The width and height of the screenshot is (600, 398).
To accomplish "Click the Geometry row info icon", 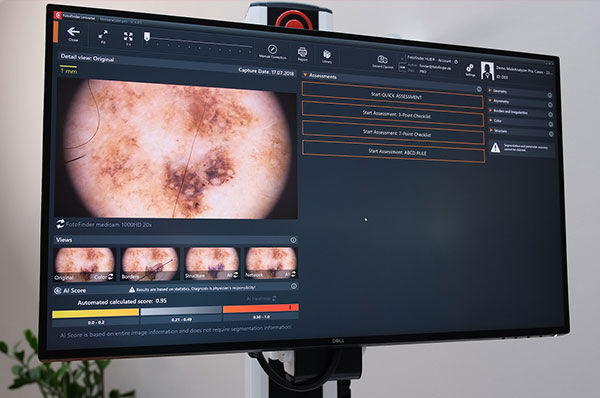I will (x=550, y=95).
